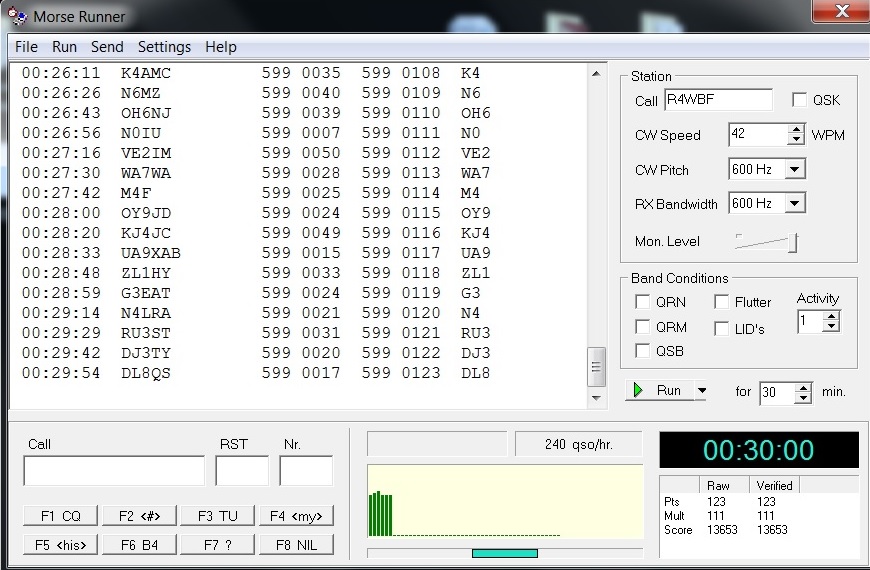Open the Settings menu

click(164, 47)
